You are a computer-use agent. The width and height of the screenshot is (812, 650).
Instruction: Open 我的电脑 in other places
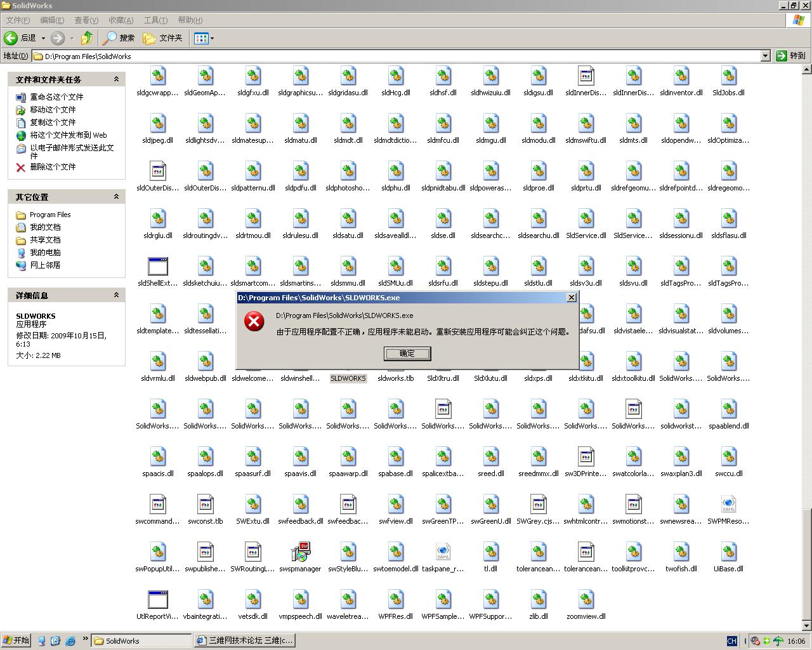[45, 253]
